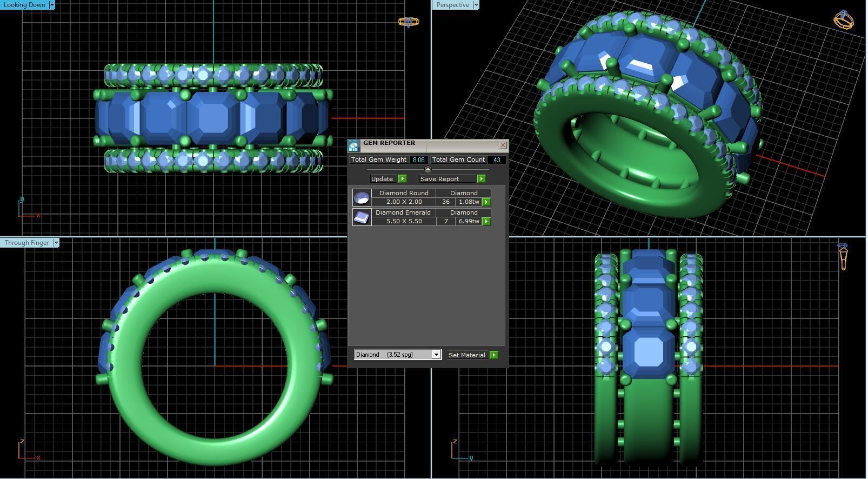
Task: Collapse the Gem Reporter header using the round arrow
Action: coord(428,169)
